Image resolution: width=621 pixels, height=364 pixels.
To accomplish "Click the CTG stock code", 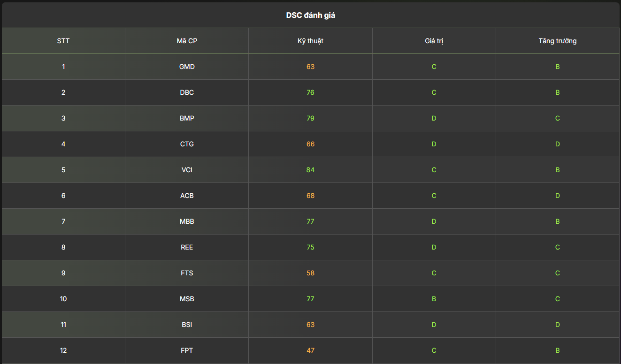I will (x=187, y=144).
